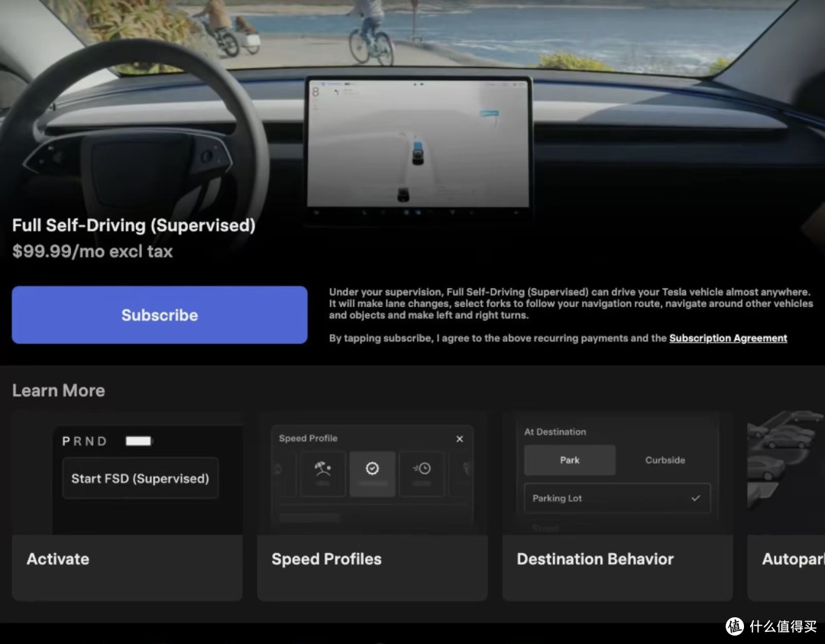Open the Destination Behavior card
This screenshot has width=825, height=644.
tap(618, 506)
